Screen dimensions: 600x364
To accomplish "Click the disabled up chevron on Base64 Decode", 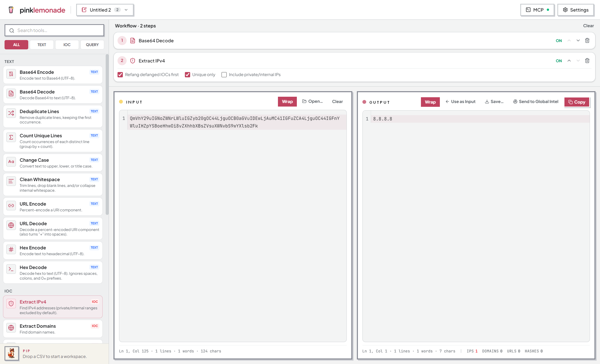I will coord(569,41).
